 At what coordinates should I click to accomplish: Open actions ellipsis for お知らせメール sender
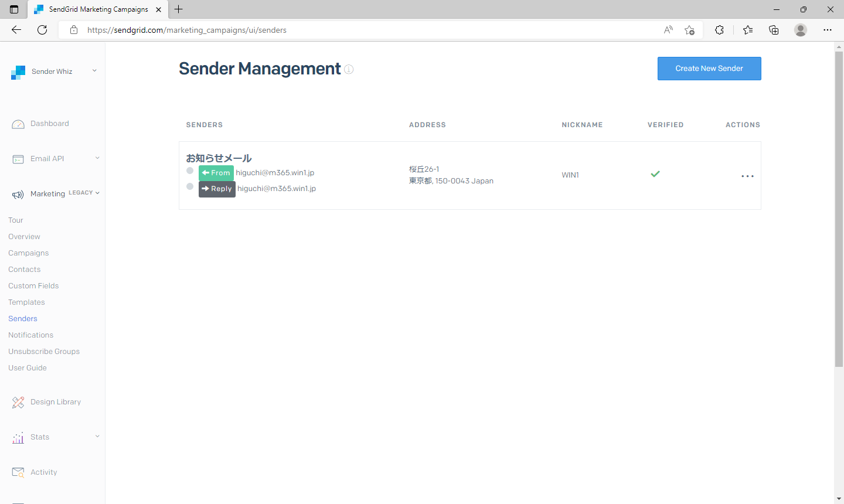[747, 176]
